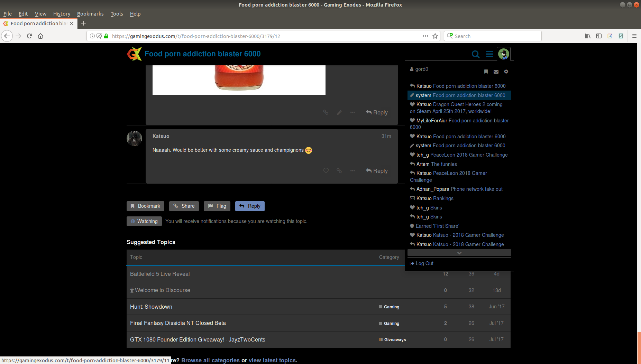Open Hunt: Showdown topic
The height and width of the screenshot is (364, 641).
pyautogui.click(x=151, y=307)
